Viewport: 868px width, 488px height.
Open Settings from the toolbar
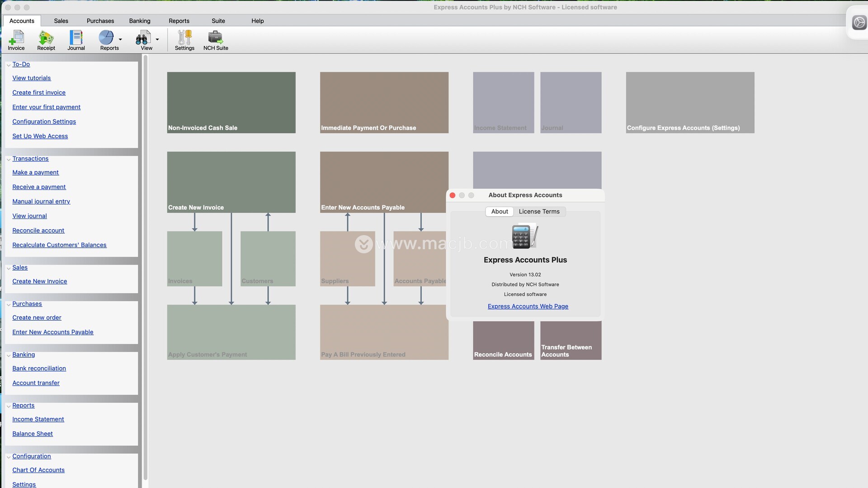tap(184, 38)
